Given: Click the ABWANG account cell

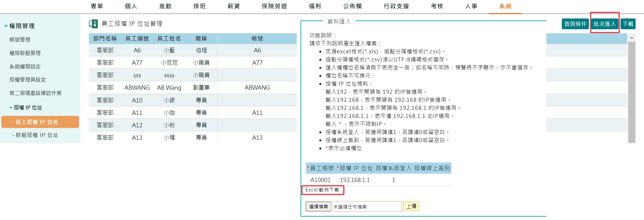Looking at the screenshot, I should [257, 88].
